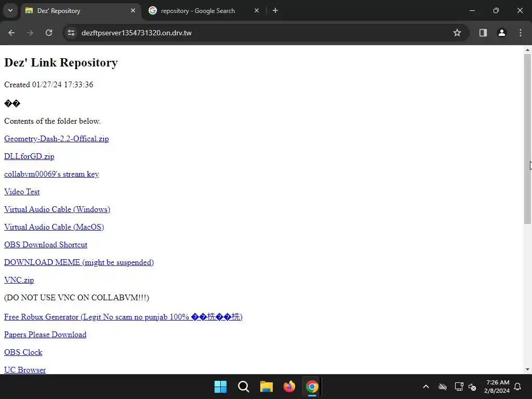This screenshot has width=532, height=399.
Task: View site information icon in address bar
Action: click(x=71, y=33)
